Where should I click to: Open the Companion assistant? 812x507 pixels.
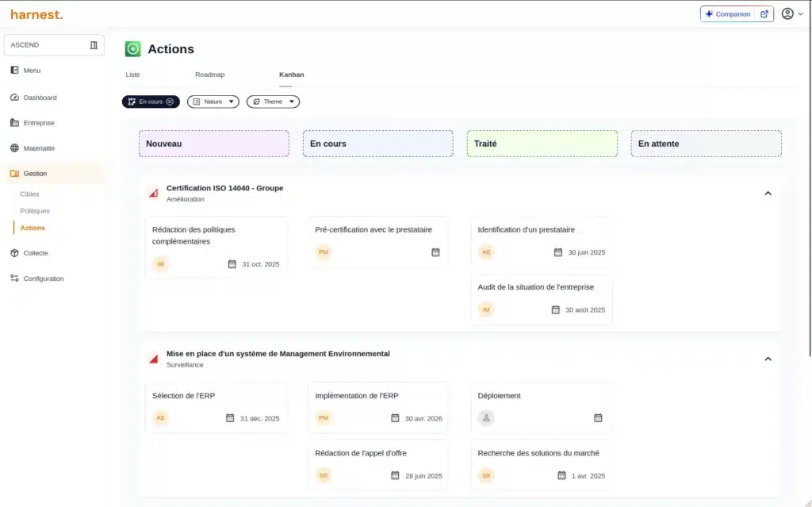point(728,14)
